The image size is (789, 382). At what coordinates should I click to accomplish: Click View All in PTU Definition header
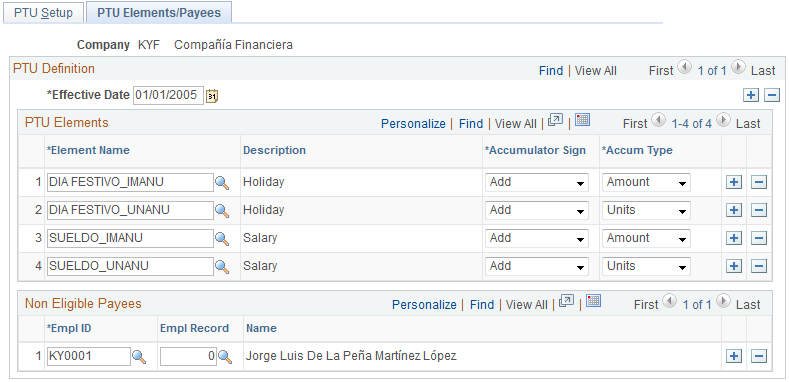[x=596, y=71]
